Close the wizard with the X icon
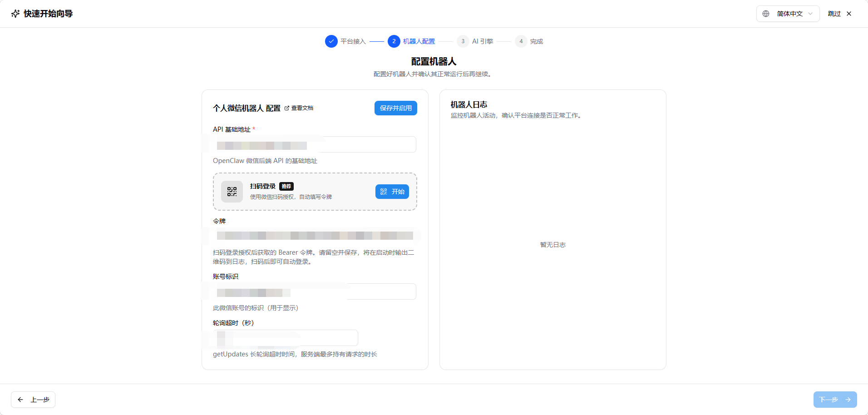 [849, 14]
